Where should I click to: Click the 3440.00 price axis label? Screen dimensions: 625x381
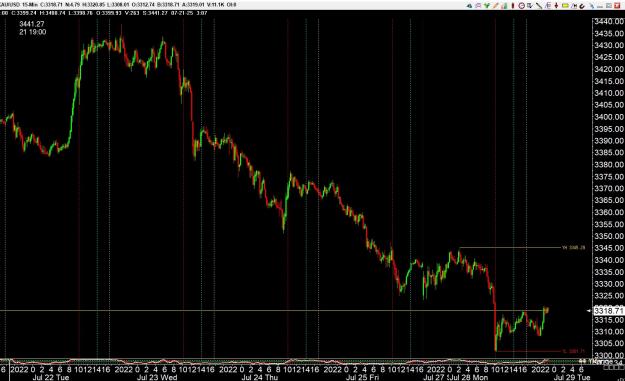[608, 21]
